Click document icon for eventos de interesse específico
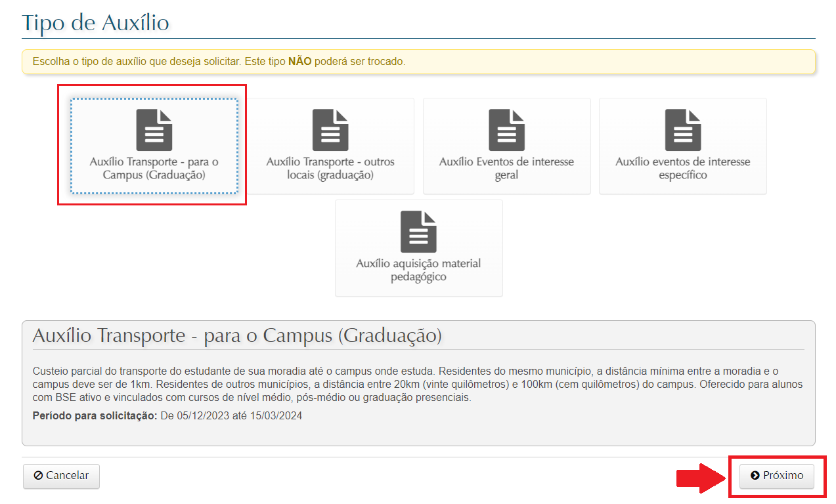Image resolution: width=836 pixels, height=504 pixels. [x=683, y=130]
